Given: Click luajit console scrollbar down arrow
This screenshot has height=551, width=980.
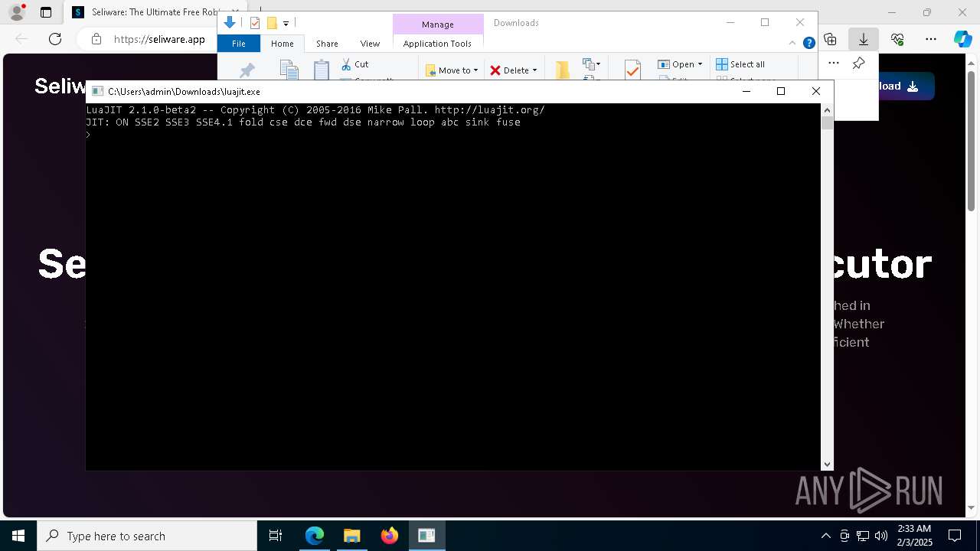Looking at the screenshot, I should point(827,464).
